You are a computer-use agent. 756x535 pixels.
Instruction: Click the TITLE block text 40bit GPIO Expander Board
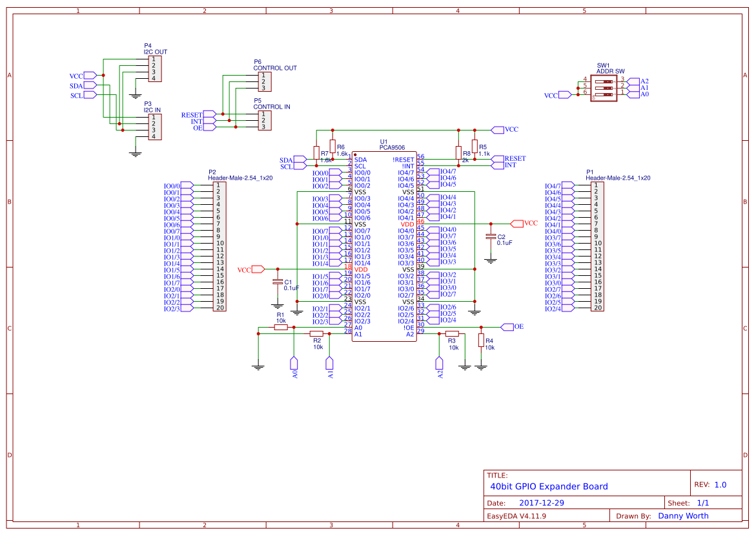548,486
